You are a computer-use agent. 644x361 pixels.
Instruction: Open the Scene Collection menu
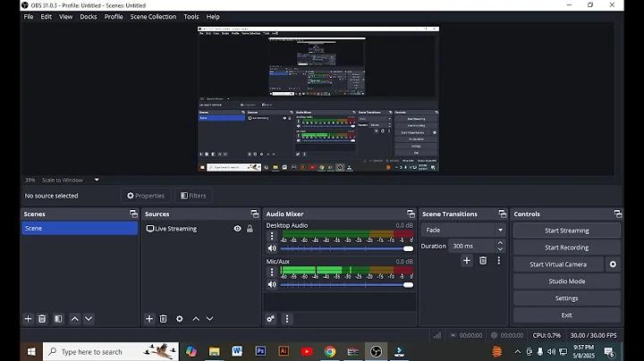(x=153, y=17)
